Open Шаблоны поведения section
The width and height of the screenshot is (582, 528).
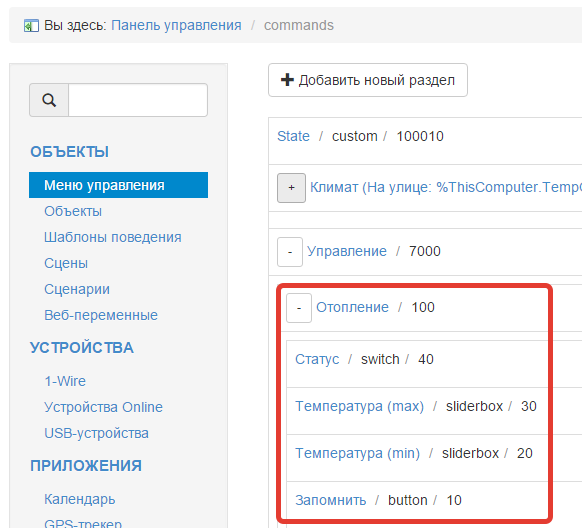click(x=113, y=237)
